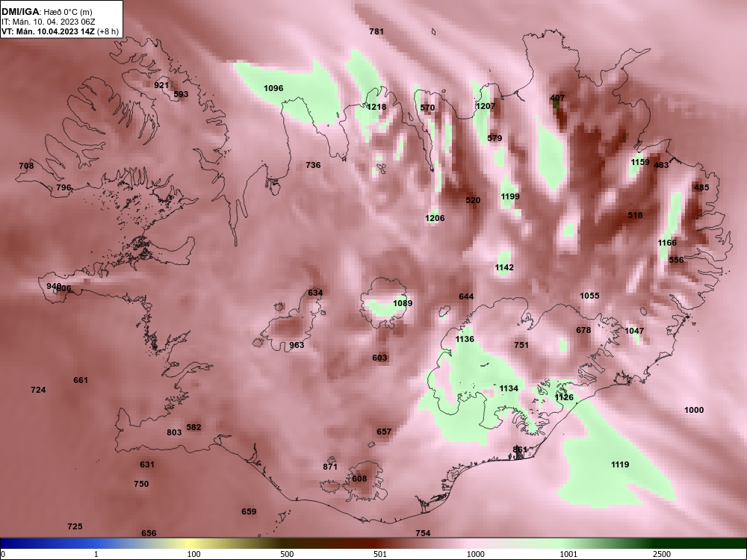Click the map value 485
Viewport: 747px width, 560px height.
coord(701,187)
